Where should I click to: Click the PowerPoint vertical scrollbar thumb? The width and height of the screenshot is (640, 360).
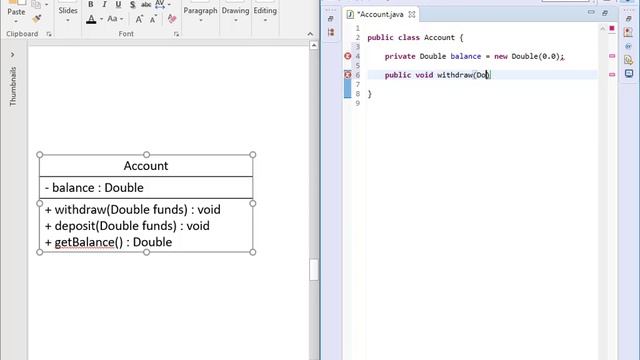coord(313,270)
